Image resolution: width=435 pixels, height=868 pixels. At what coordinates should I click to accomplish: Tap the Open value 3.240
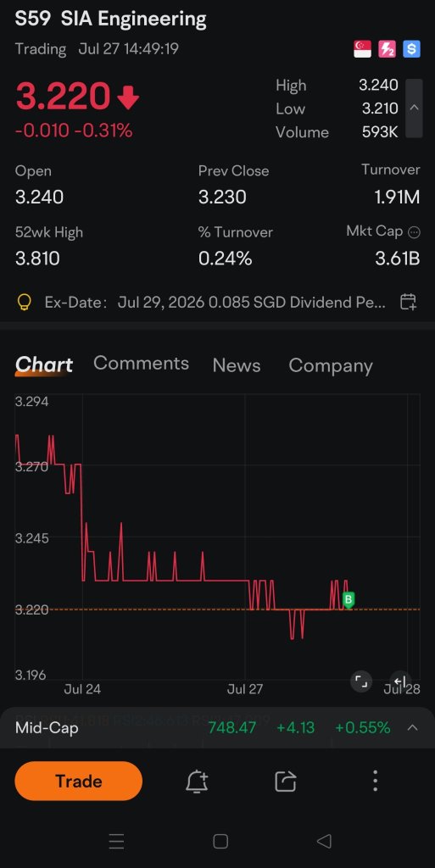click(x=39, y=197)
